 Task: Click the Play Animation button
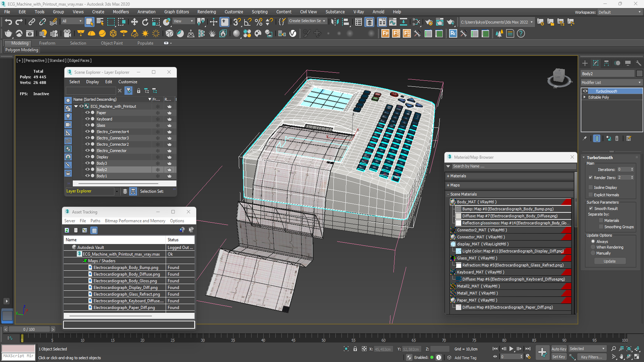tap(511, 349)
